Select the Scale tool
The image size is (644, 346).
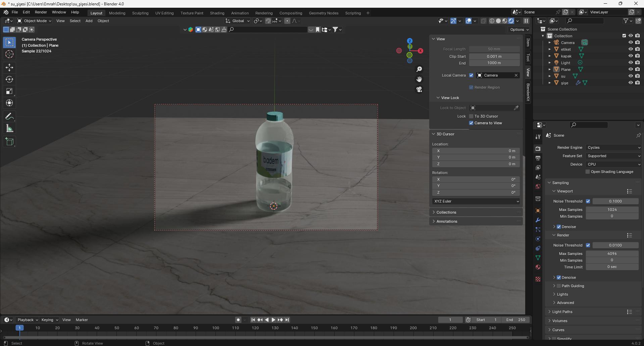point(9,91)
